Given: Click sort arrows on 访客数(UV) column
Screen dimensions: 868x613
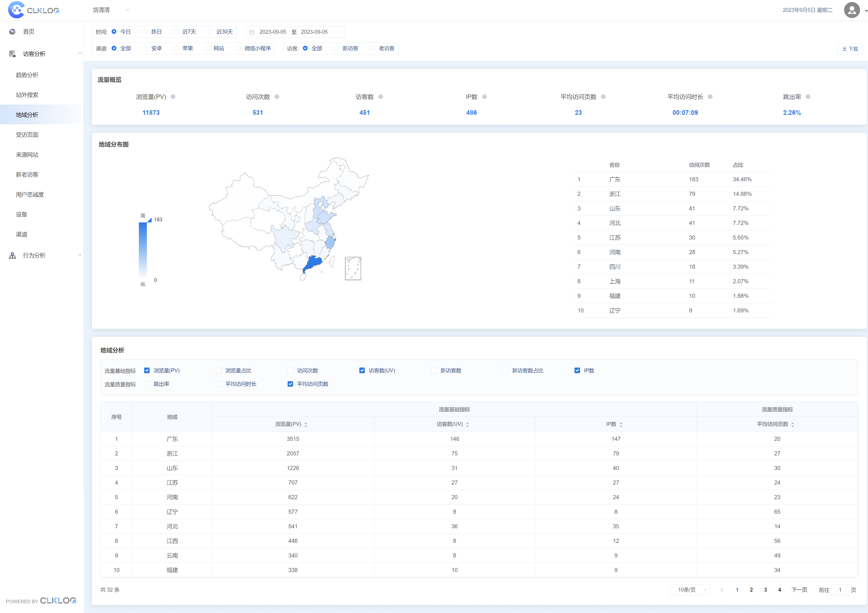Looking at the screenshot, I should [x=467, y=424].
